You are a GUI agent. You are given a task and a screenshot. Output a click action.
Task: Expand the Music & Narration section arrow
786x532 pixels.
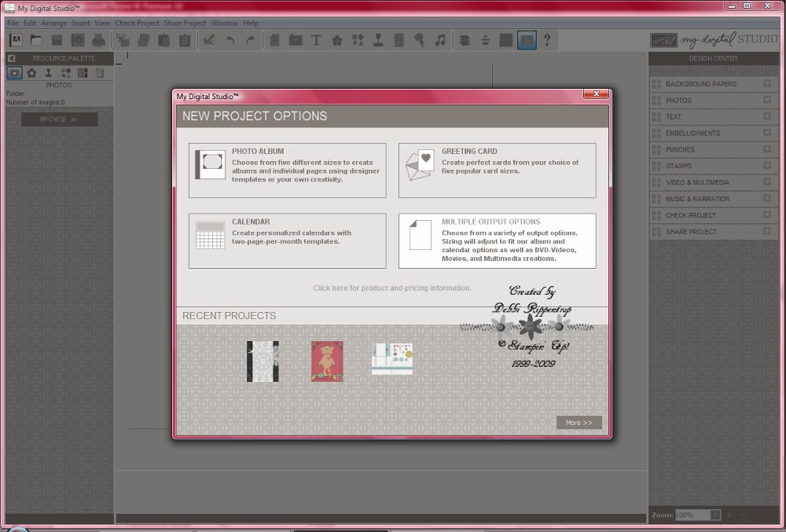click(767, 198)
